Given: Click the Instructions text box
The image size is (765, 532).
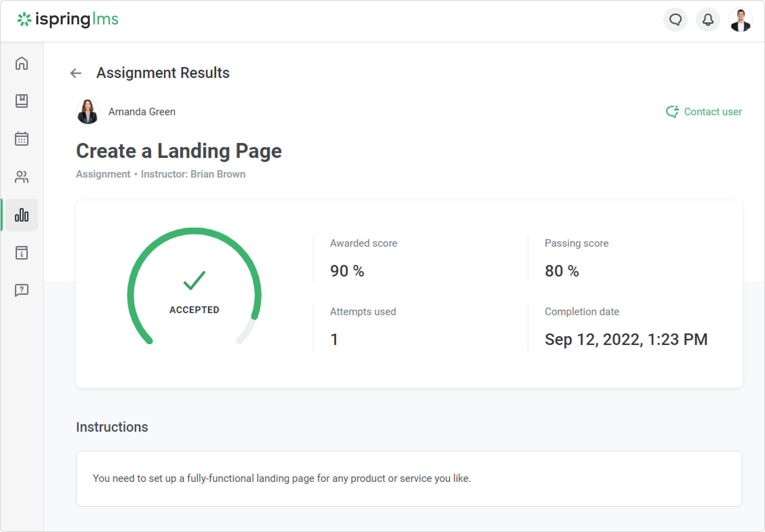Looking at the screenshot, I should (409, 478).
